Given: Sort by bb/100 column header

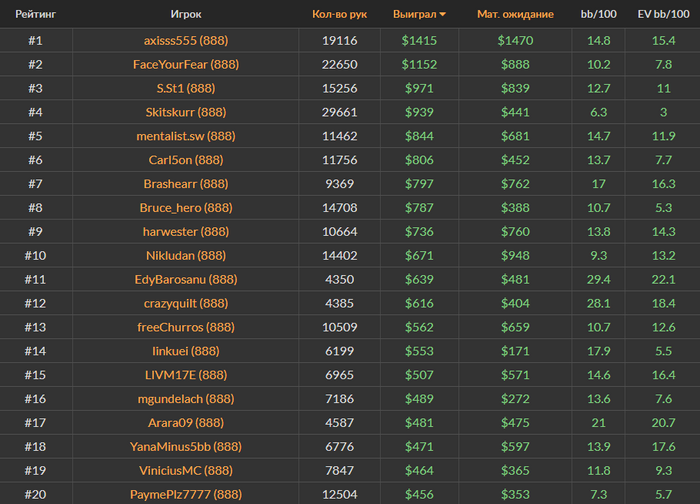Looking at the screenshot, I should (598, 15).
